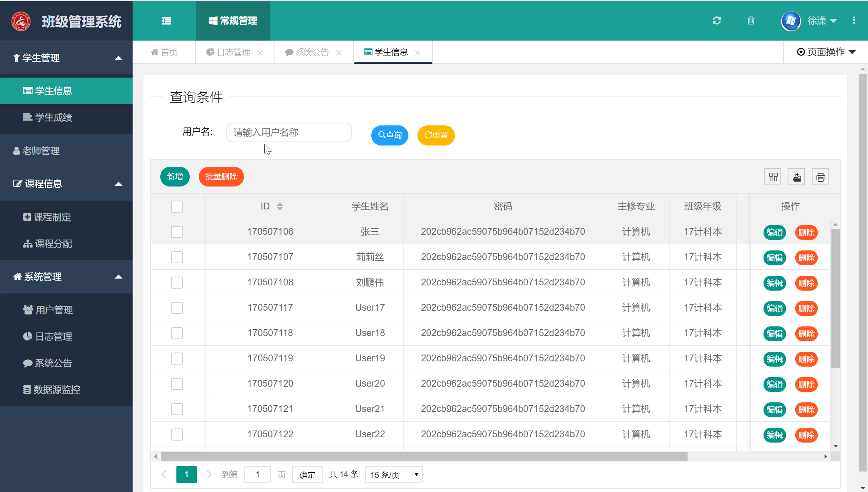Switch to the 首页 tab

point(164,52)
